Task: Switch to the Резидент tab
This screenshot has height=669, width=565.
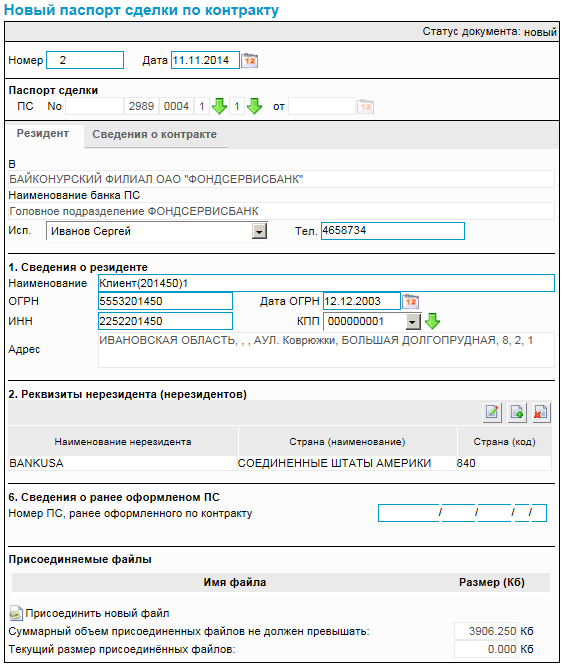Action: (43, 134)
